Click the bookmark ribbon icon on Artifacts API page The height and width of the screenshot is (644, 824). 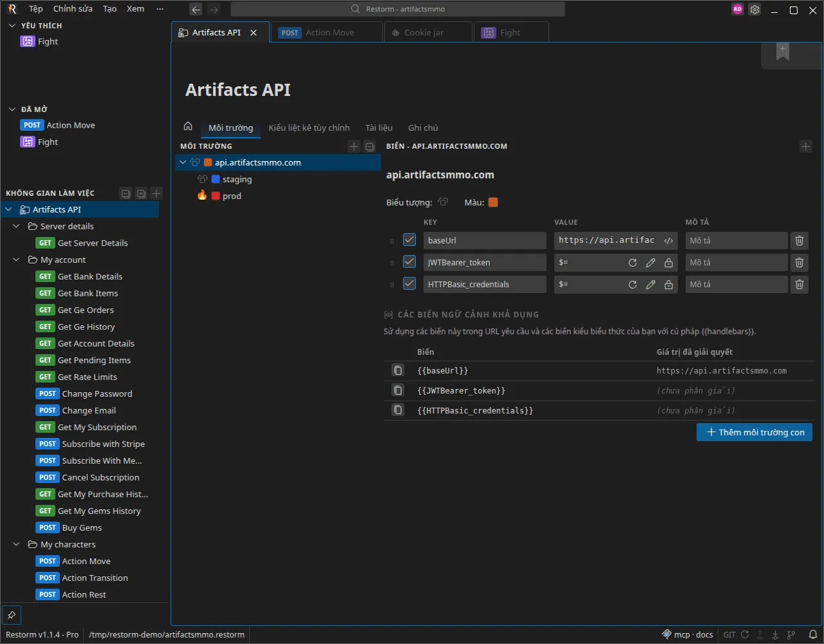click(783, 53)
